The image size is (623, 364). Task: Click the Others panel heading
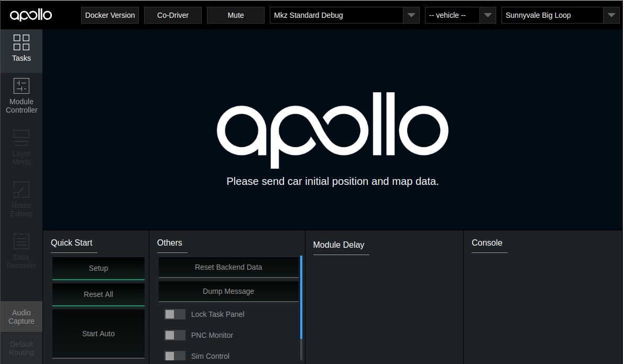pos(170,242)
